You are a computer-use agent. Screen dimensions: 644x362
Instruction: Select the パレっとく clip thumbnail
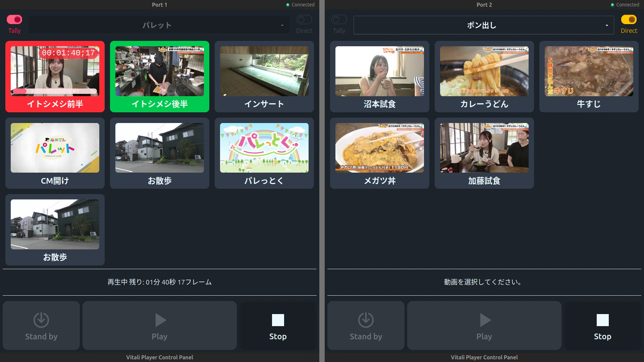pos(264,148)
